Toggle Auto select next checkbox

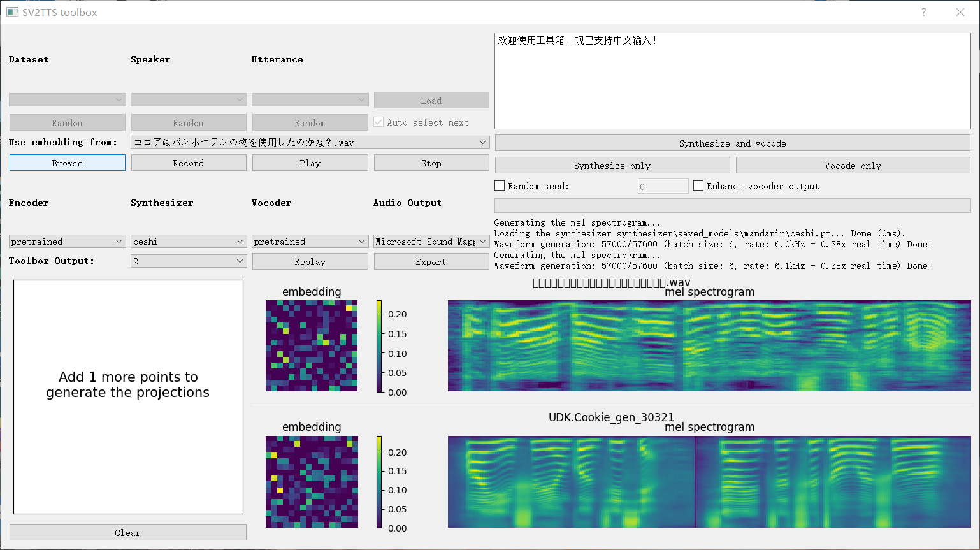378,122
